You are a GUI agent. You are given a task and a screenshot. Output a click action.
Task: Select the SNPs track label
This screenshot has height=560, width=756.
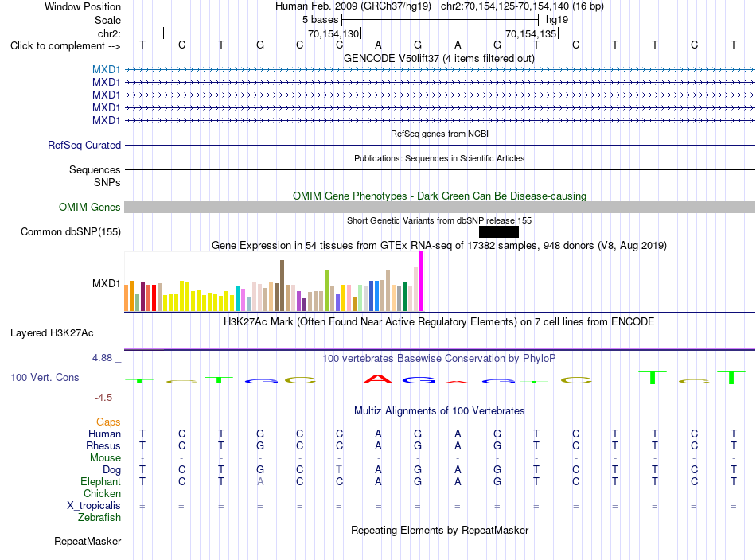(x=107, y=183)
